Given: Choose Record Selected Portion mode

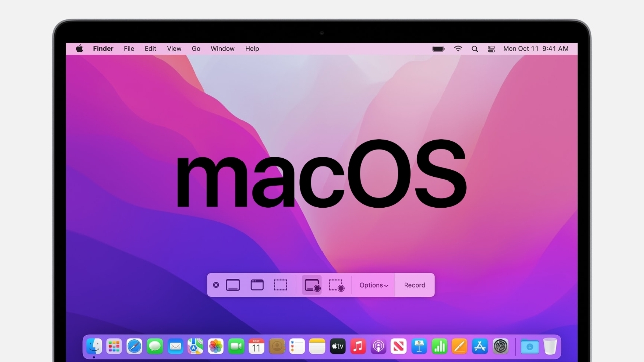Looking at the screenshot, I should 336,285.
